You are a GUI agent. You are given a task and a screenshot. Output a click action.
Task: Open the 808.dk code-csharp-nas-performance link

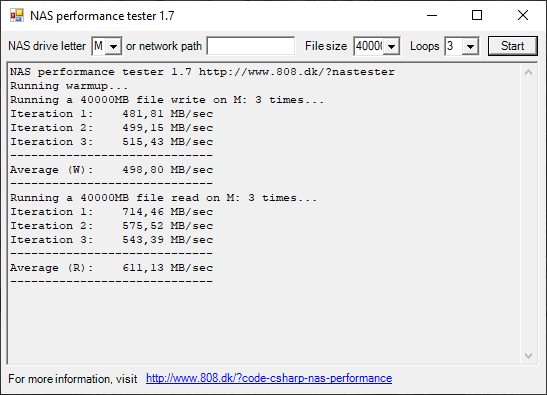point(269,378)
